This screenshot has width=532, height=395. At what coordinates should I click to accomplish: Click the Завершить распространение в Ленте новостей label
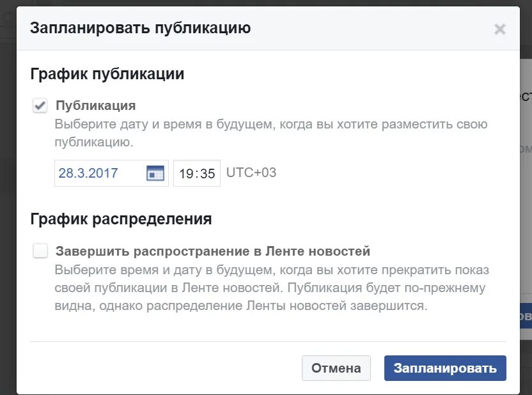point(213,251)
